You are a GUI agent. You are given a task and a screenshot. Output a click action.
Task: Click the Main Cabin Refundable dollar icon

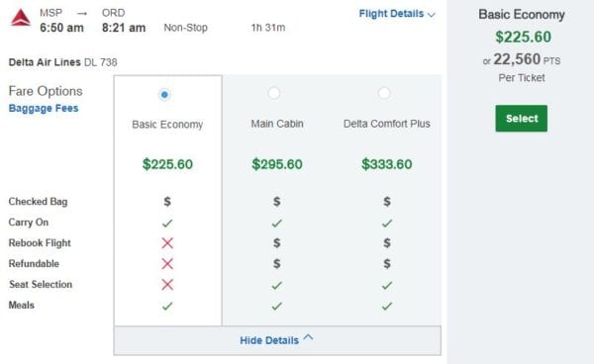tap(277, 263)
